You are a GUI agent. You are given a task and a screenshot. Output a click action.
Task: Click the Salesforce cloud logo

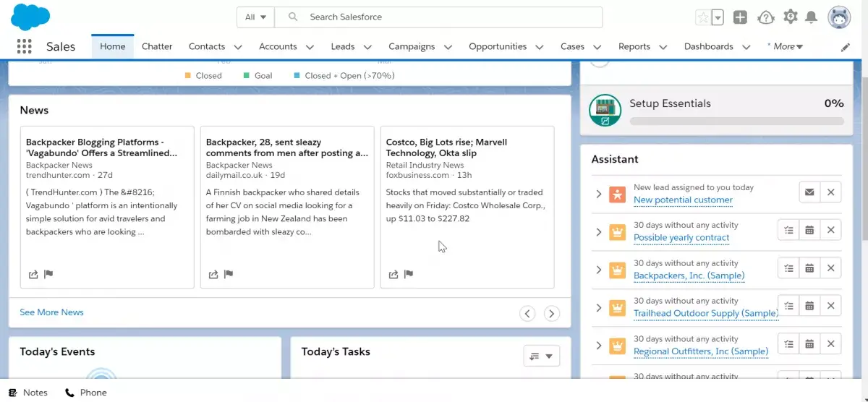click(x=30, y=17)
